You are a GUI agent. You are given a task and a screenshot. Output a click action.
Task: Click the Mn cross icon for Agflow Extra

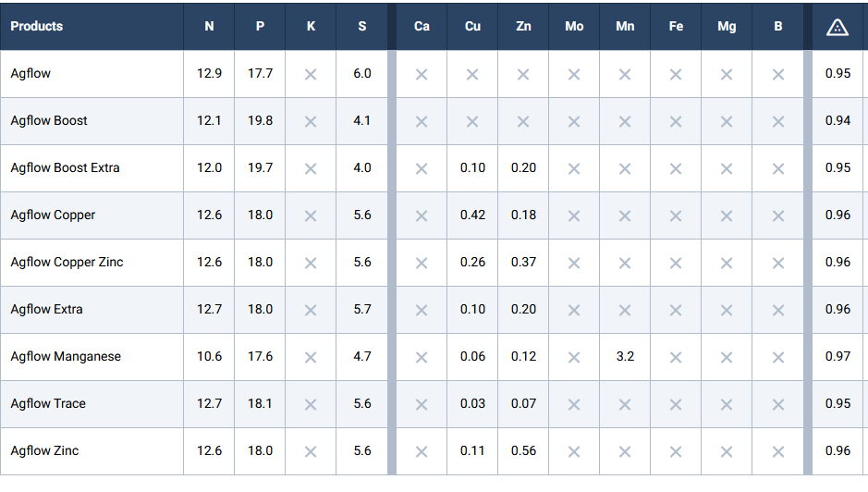(625, 310)
